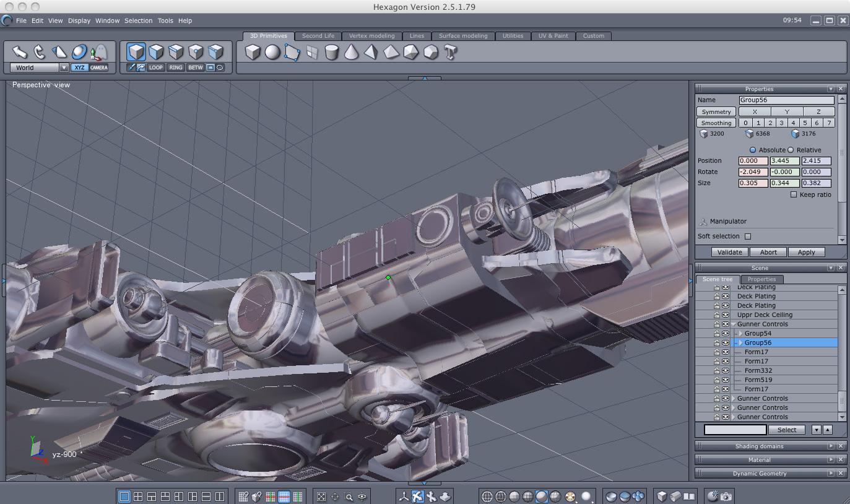The image size is (850, 504).
Task: Open the World coordinate dropdown
Action: [x=63, y=67]
